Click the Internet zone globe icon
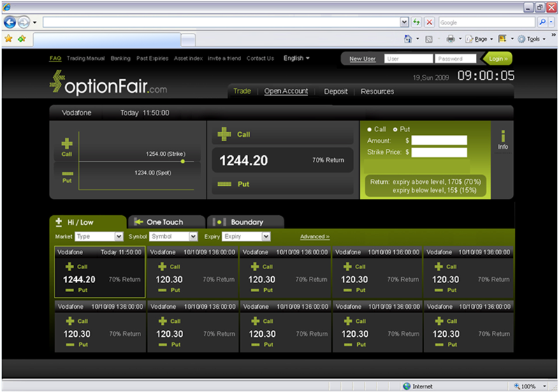This screenshot has width=559, height=392. point(407,386)
